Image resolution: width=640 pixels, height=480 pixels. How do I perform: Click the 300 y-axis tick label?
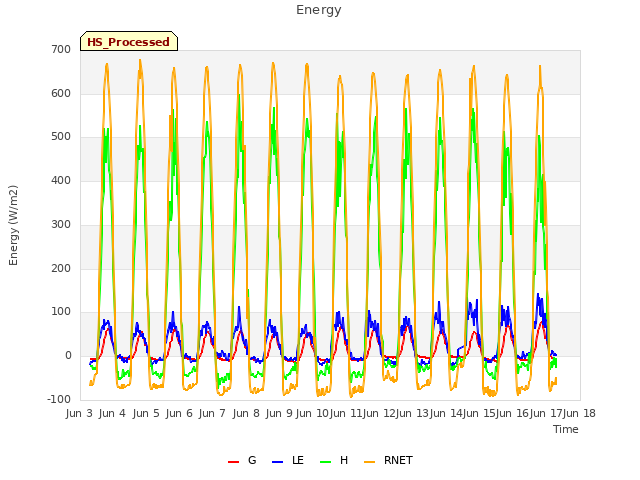coord(61,224)
